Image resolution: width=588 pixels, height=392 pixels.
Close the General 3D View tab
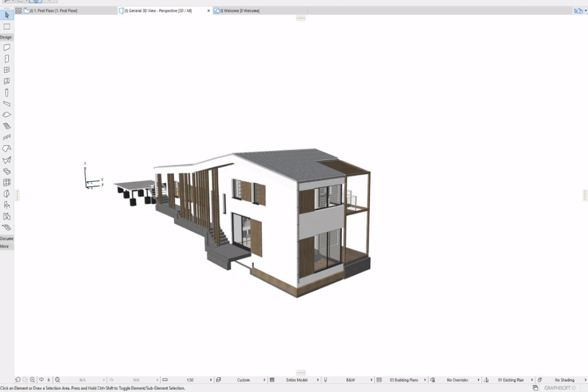pyautogui.click(x=208, y=11)
